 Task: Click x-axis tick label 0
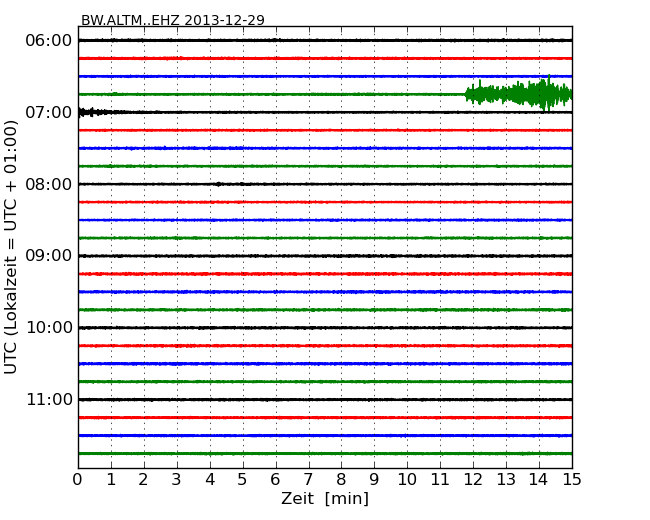[78, 480]
